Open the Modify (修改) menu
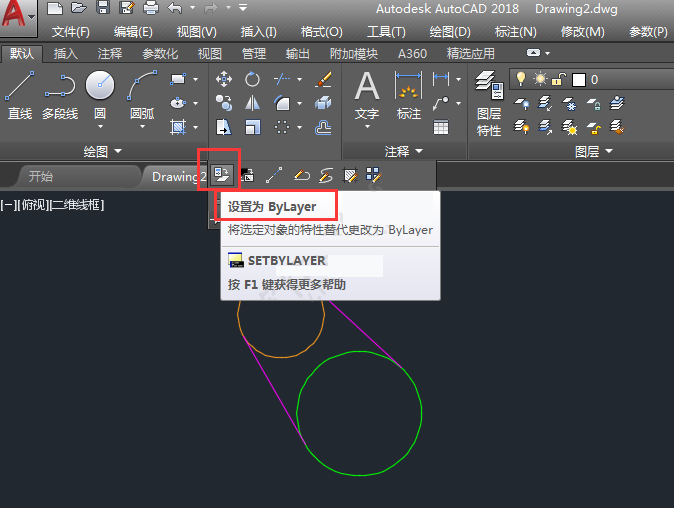 point(582,32)
